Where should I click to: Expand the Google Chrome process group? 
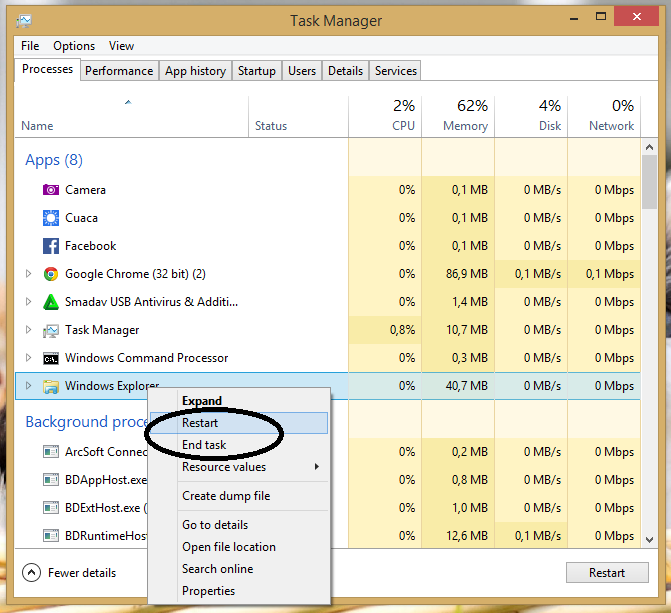[x=28, y=274]
